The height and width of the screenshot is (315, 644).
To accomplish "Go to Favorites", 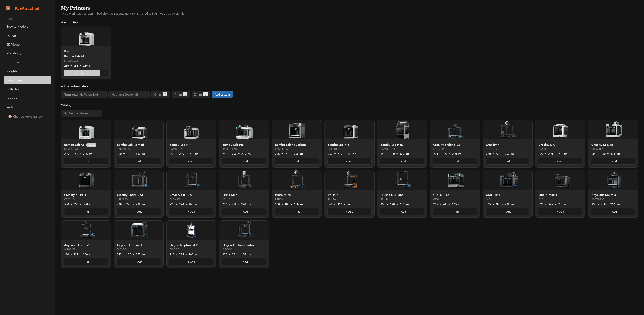I will coord(27,98).
